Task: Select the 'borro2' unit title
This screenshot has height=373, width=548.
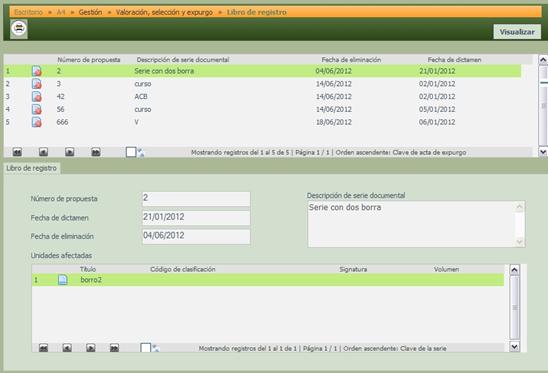Action: point(91,280)
